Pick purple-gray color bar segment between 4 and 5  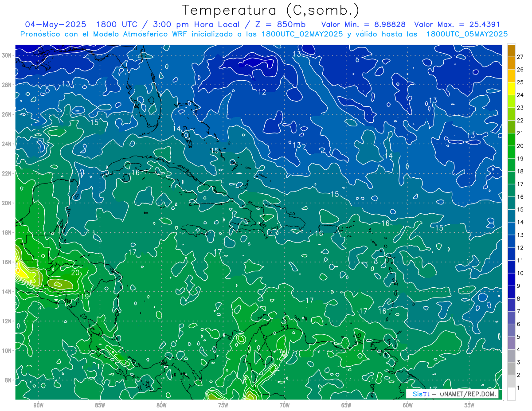(511, 343)
